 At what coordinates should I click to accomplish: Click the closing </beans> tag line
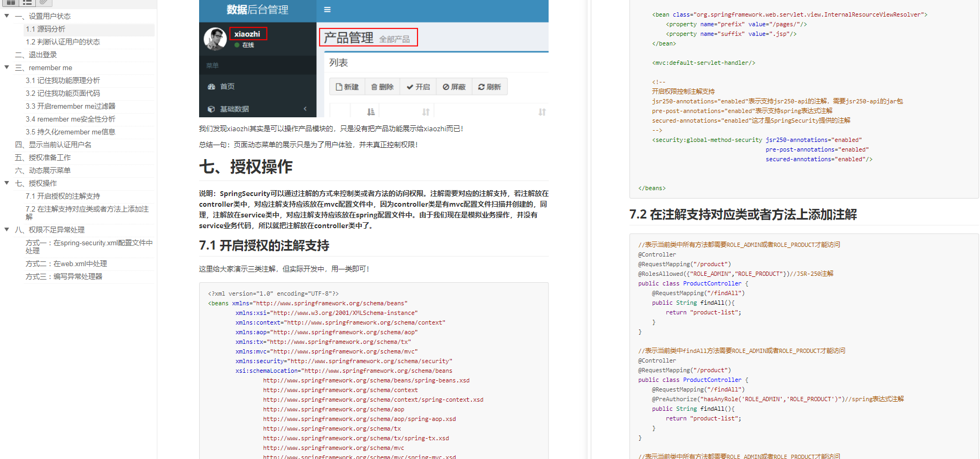tap(652, 188)
